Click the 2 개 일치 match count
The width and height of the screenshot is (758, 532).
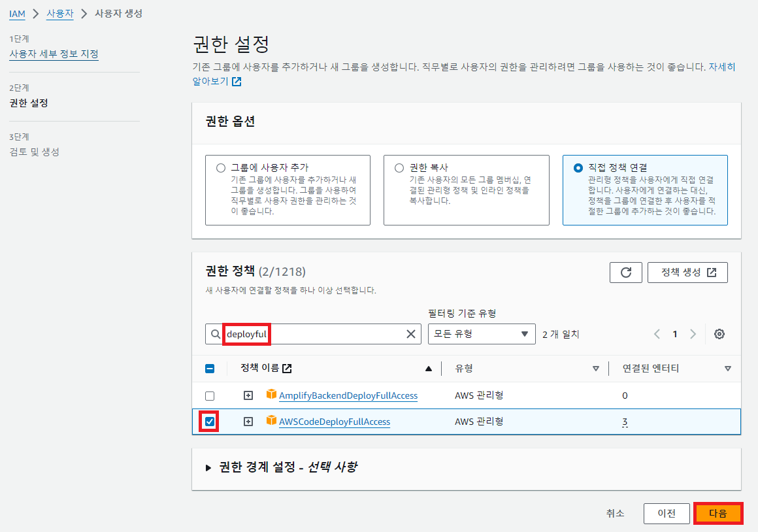tap(561, 334)
